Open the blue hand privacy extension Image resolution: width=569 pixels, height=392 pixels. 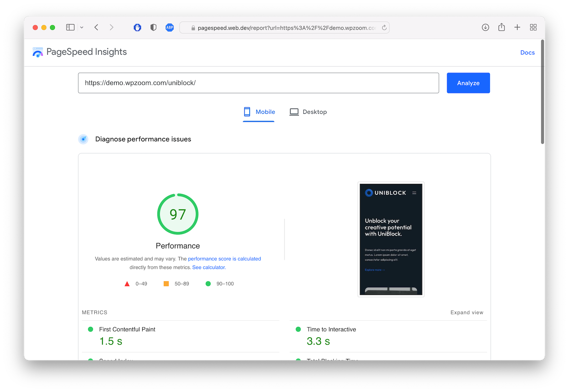click(x=137, y=27)
